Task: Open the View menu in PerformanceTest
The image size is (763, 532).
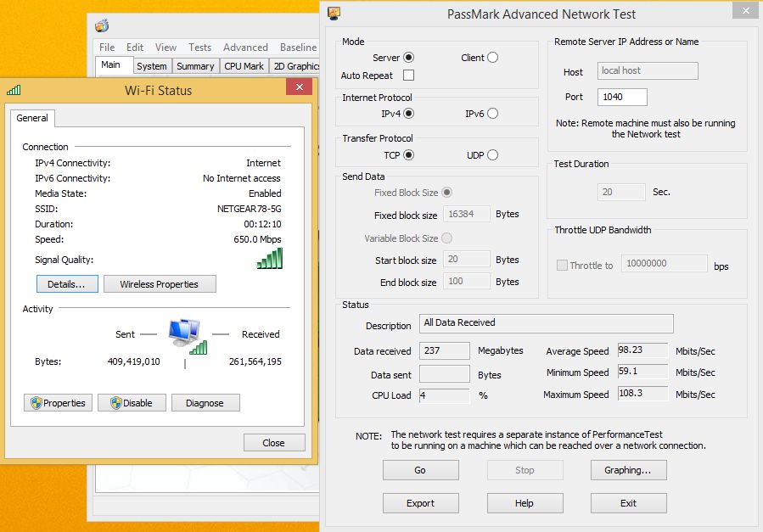Action: click(166, 48)
